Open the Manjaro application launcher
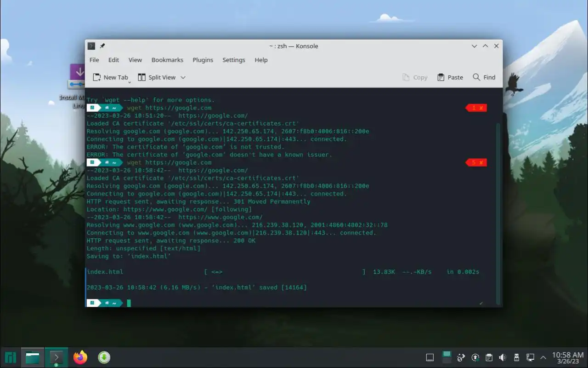 point(11,357)
